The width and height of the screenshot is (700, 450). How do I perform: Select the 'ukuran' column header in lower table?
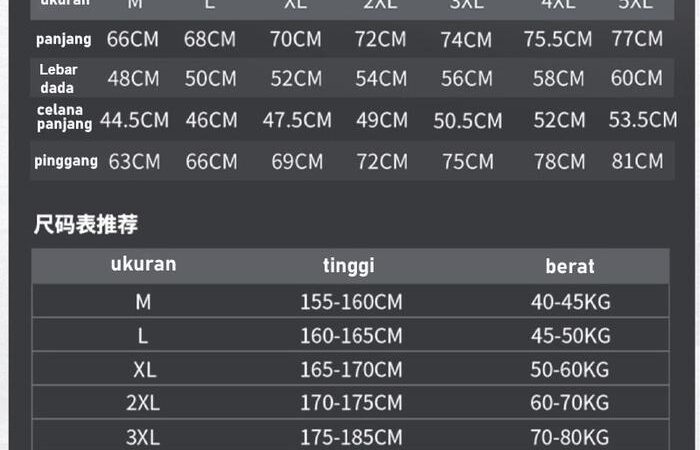coord(143,265)
